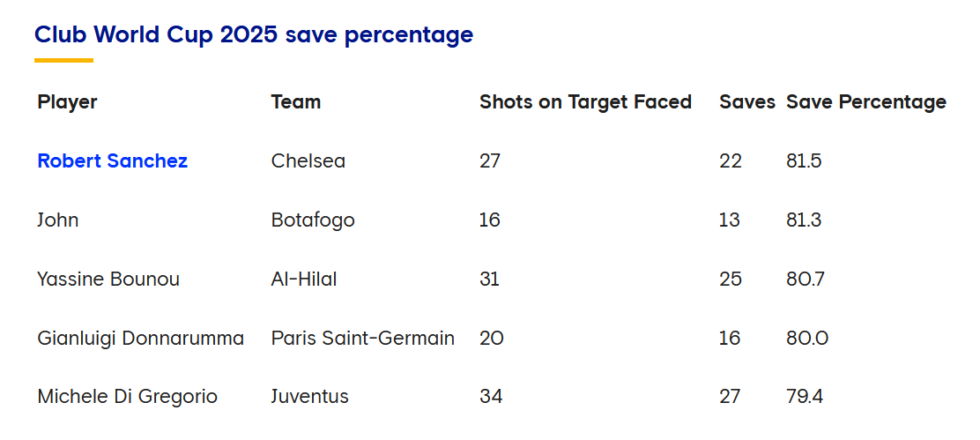Click the Team column header
Screen dimensions: 980x440
(x=295, y=102)
